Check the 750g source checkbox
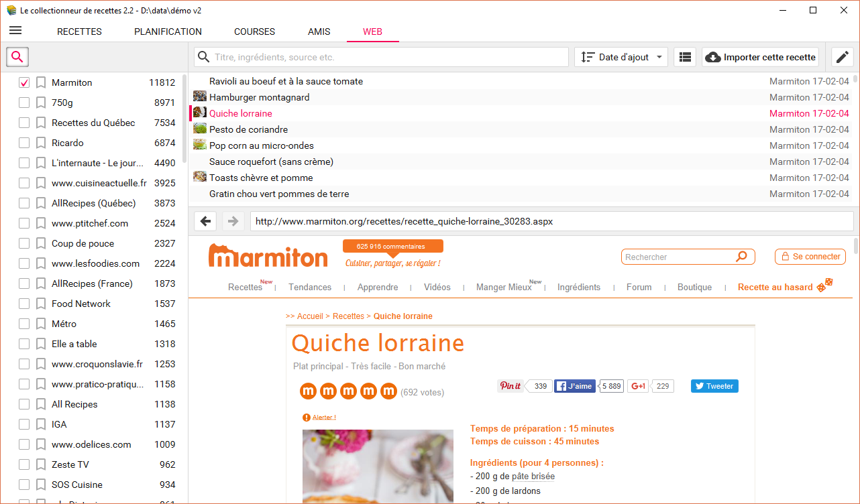The height and width of the screenshot is (504, 860). [x=24, y=103]
